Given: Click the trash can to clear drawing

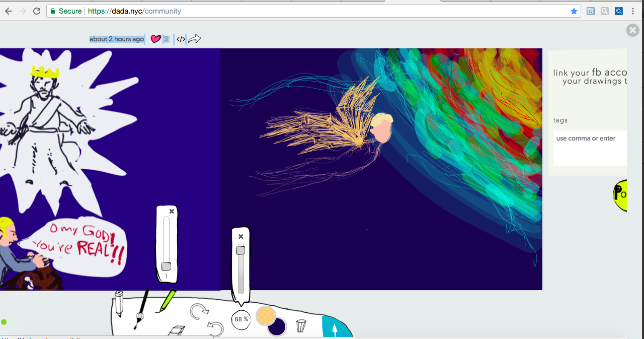Looking at the screenshot, I should (301, 326).
